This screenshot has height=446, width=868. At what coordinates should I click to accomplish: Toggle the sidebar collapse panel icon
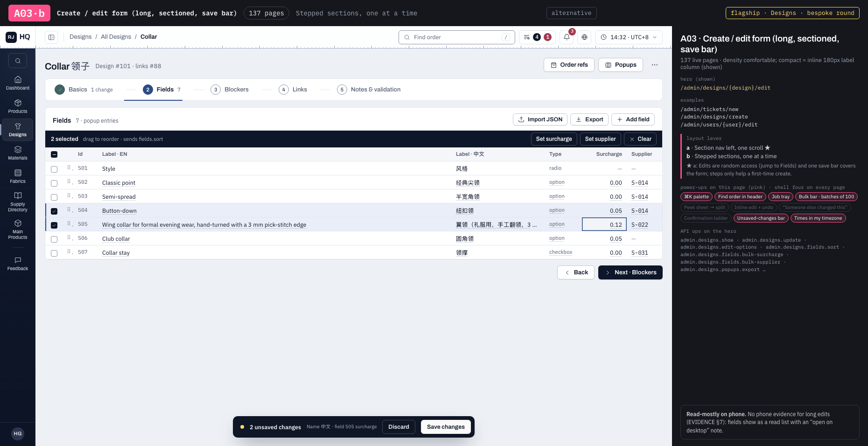(x=51, y=37)
